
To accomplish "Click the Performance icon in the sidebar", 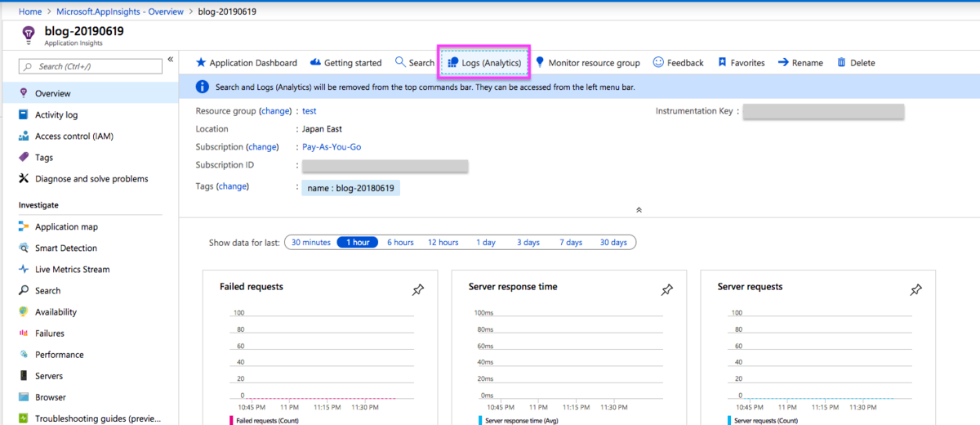I will point(24,354).
